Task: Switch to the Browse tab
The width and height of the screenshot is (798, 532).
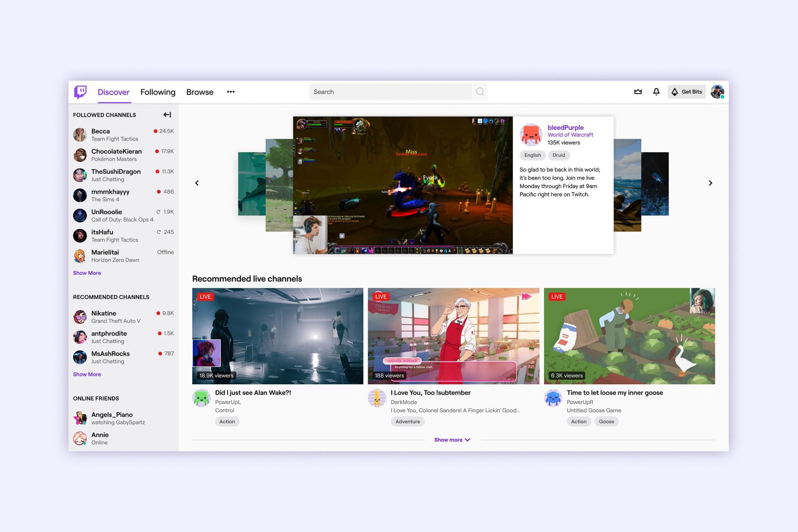Action: (199, 92)
